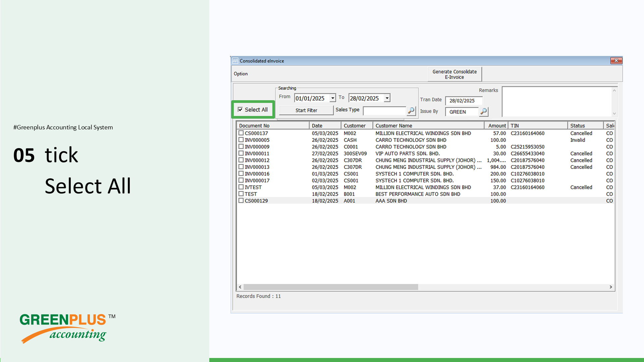
Task: Sort by the Document No column header
Action: (x=273, y=125)
